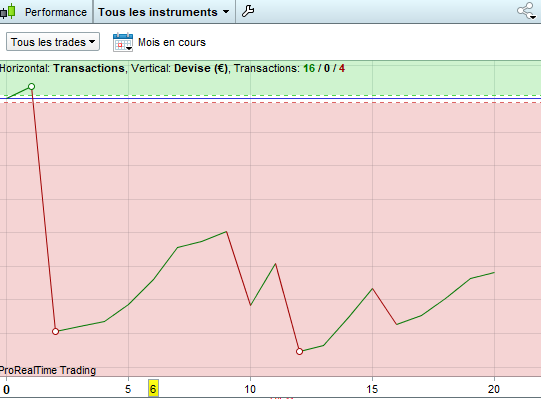Click the share icon in the header
Screen dimensions: 541x399
(x=527, y=11)
